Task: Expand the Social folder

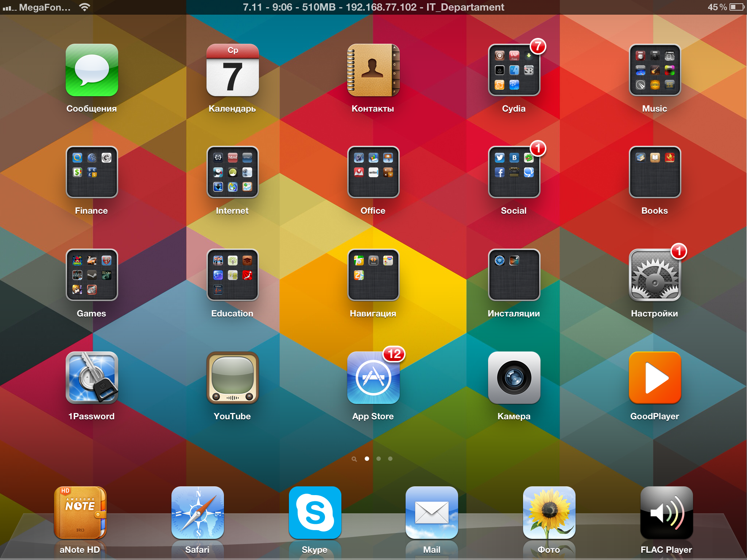Action: 514,172
